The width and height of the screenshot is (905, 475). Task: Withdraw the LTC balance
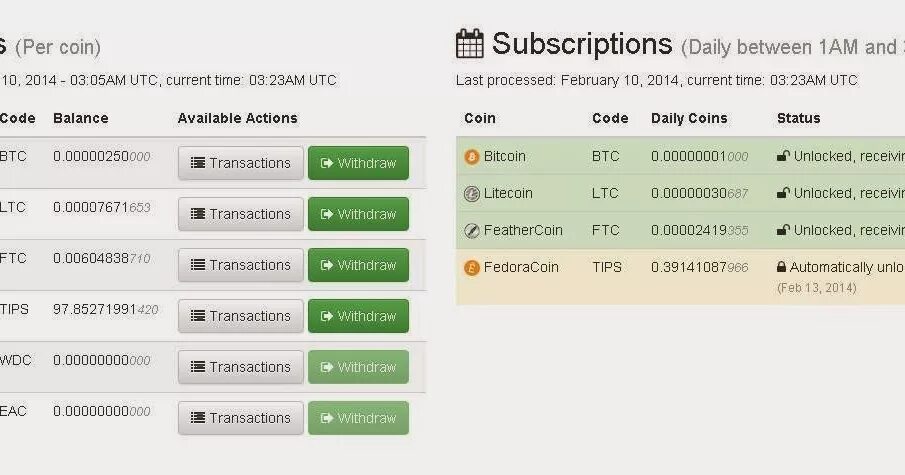tap(358, 214)
